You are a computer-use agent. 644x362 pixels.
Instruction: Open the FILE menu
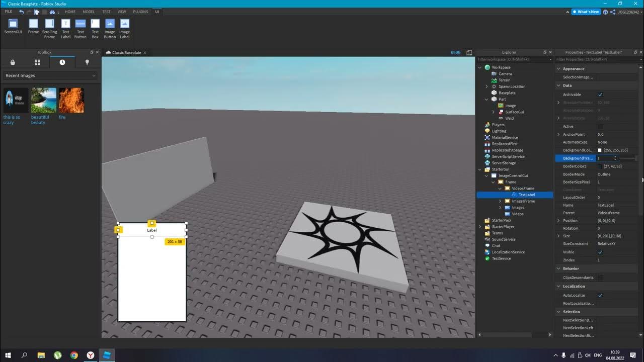[9, 12]
